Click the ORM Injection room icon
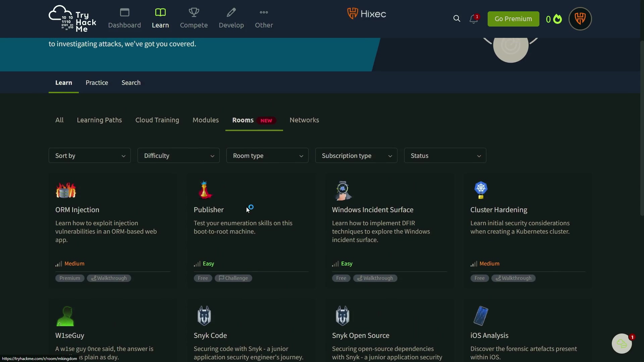The height and width of the screenshot is (362, 644). 66,190
